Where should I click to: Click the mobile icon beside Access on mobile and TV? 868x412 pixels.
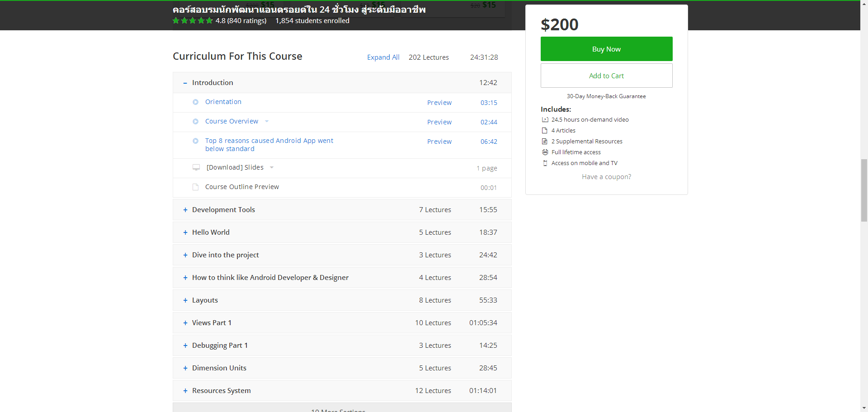(545, 163)
